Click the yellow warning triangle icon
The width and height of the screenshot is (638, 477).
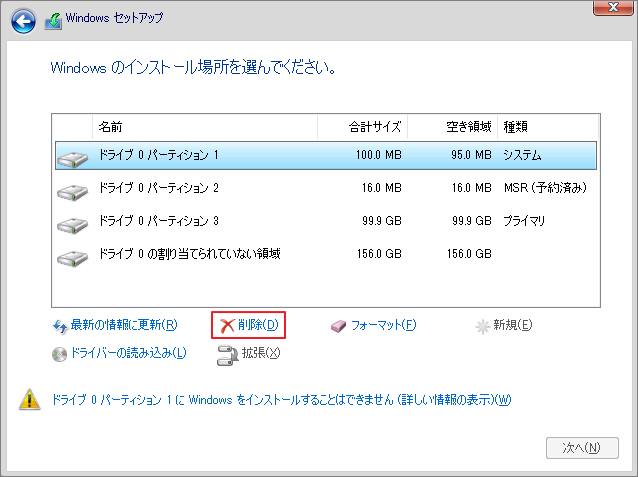click(x=30, y=400)
